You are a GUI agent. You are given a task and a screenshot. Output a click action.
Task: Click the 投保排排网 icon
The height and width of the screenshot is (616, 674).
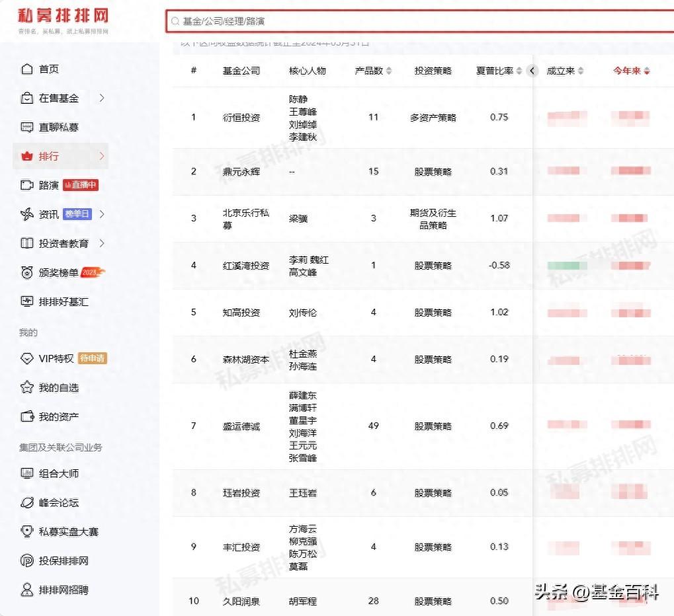(26, 560)
